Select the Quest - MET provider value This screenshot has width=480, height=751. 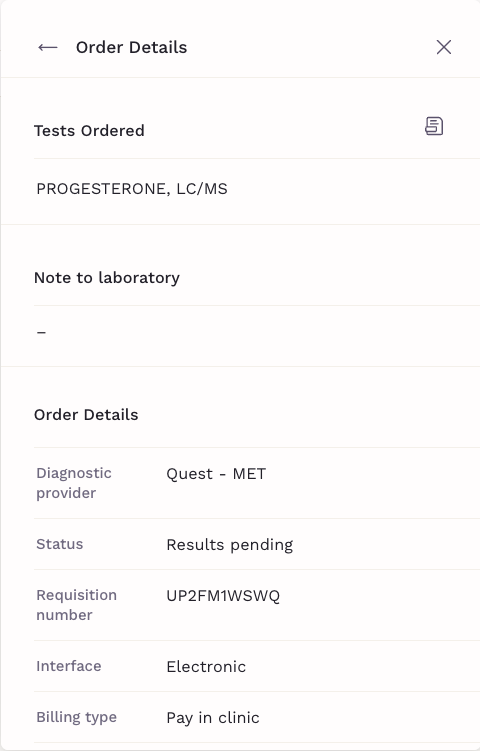(x=216, y=474)
